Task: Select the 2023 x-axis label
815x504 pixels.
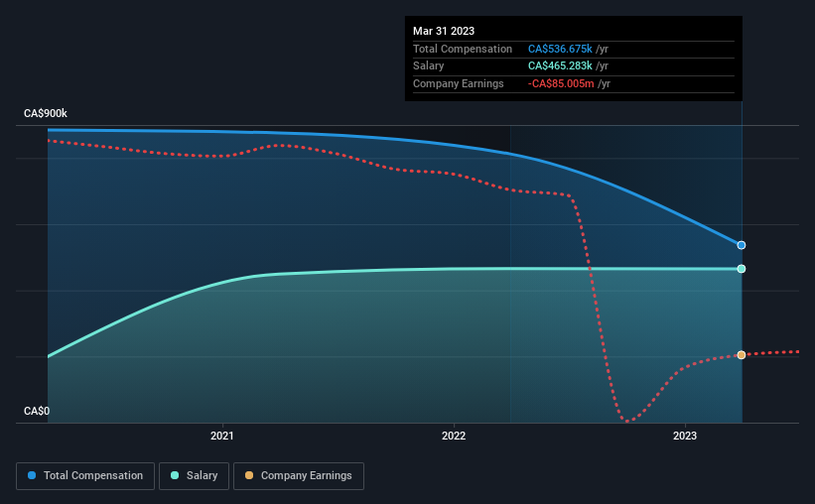Action: (685, 436)
